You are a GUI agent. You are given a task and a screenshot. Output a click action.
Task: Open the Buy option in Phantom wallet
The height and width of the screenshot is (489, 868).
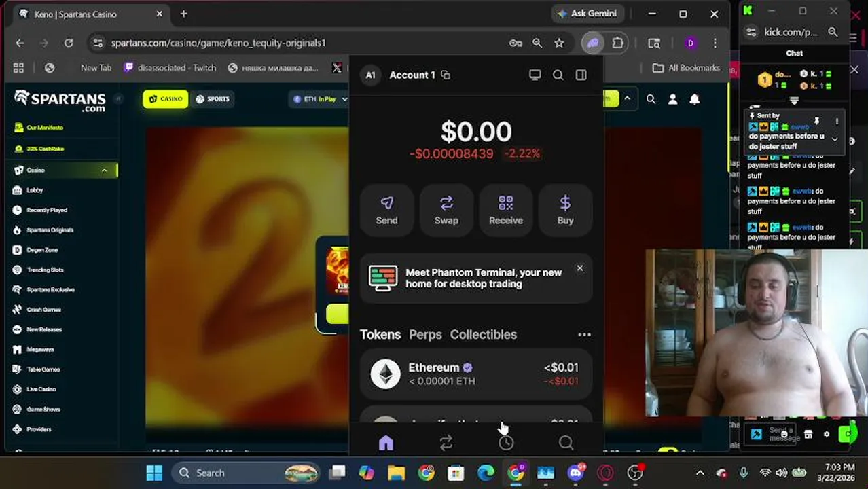(x=565, y=210)
